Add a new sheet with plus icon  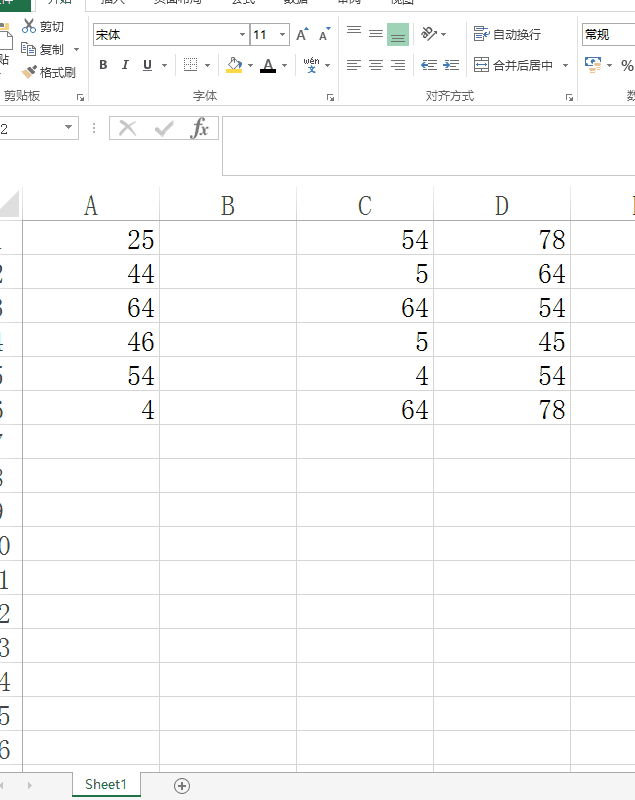pos(182,786)
